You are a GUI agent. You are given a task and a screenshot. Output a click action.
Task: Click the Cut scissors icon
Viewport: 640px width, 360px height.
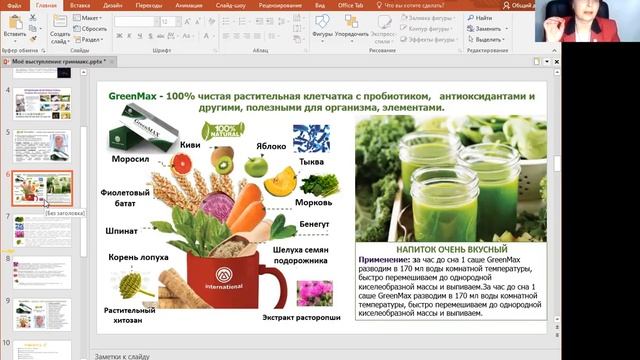tap(33, 18)
